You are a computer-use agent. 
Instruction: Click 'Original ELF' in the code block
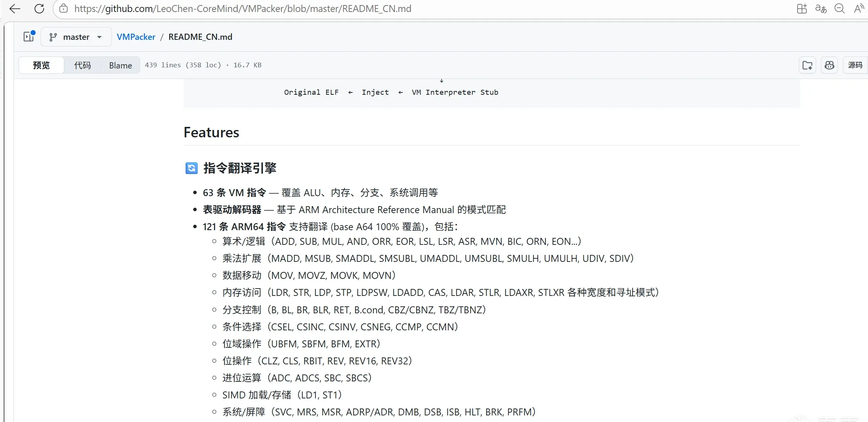point(311,92)
